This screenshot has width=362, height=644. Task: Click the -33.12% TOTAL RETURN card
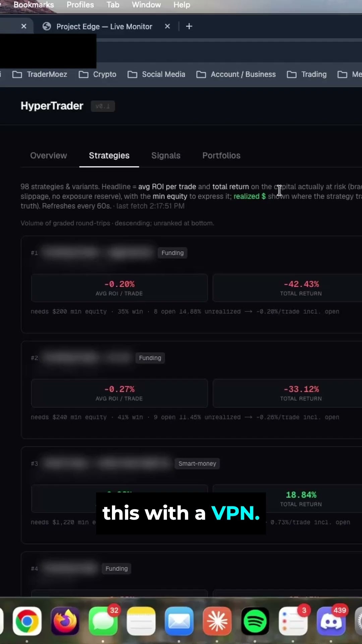[x=288, y=393]
